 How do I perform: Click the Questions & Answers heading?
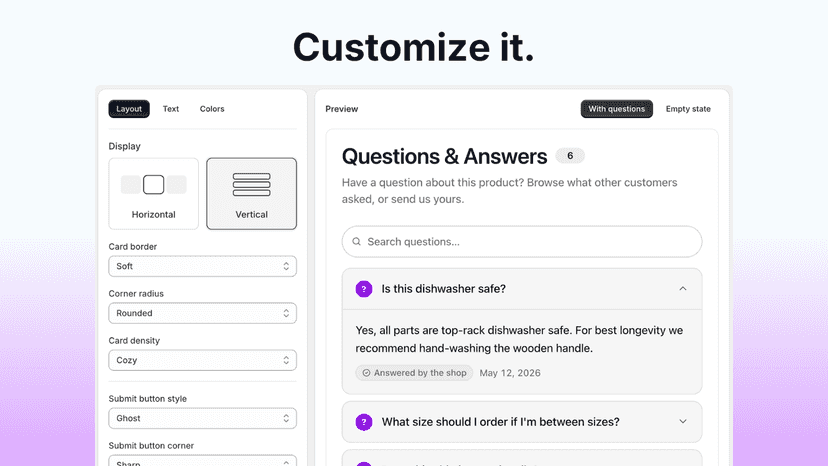pyautogui.click(x=445, y=156)
